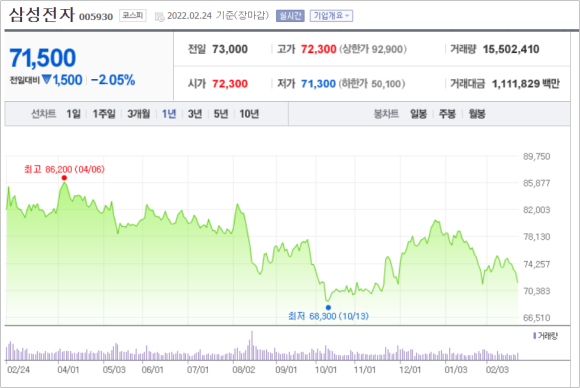The height and width of the screenshot is (388, 580).
Task: Click the 시가 value 72,300
Action: point(230,84)
